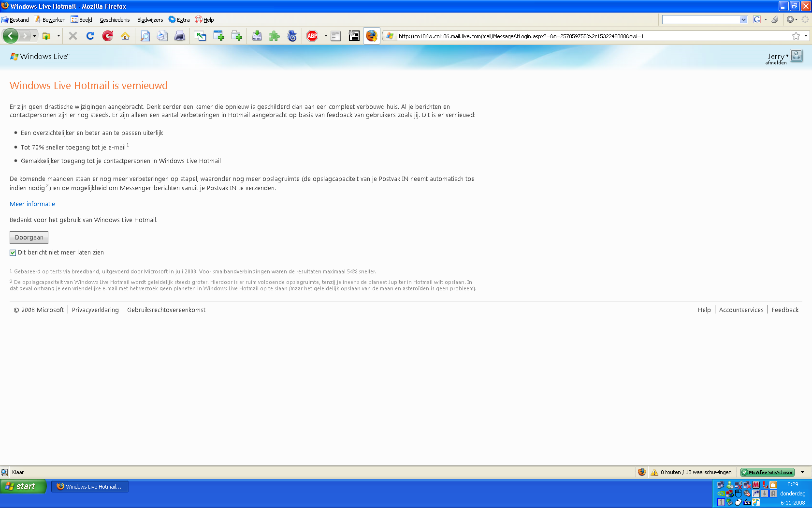Screen dimensions: 812x508
Task: Open Add-ons with green puzzle piece icon
Action: tap(275, 36)
